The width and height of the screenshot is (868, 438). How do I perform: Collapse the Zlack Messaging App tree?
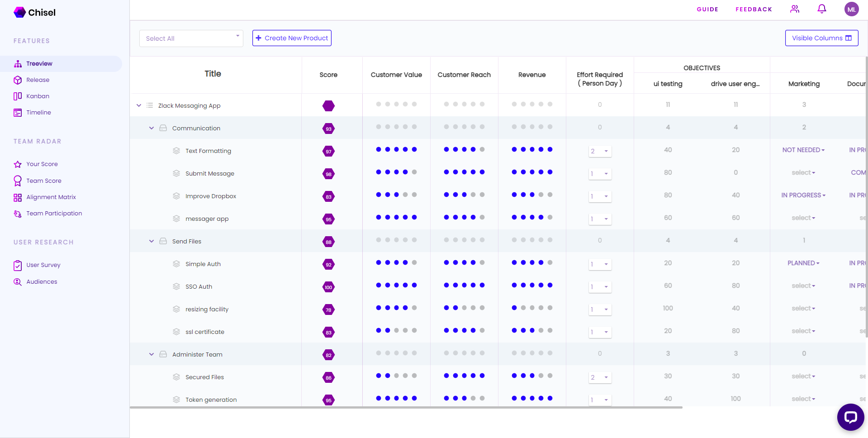tap(139, 105)
